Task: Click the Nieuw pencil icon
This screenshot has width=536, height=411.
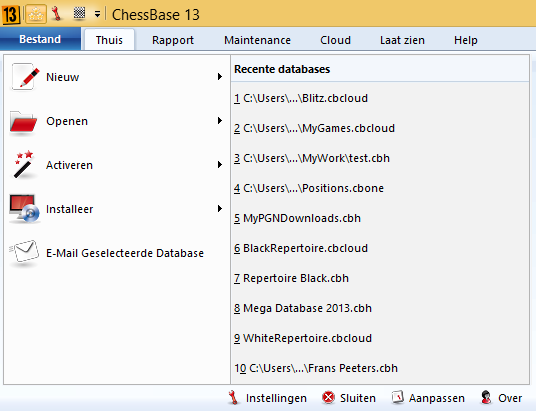Action: pyautogui.click(x=24, y=77)
